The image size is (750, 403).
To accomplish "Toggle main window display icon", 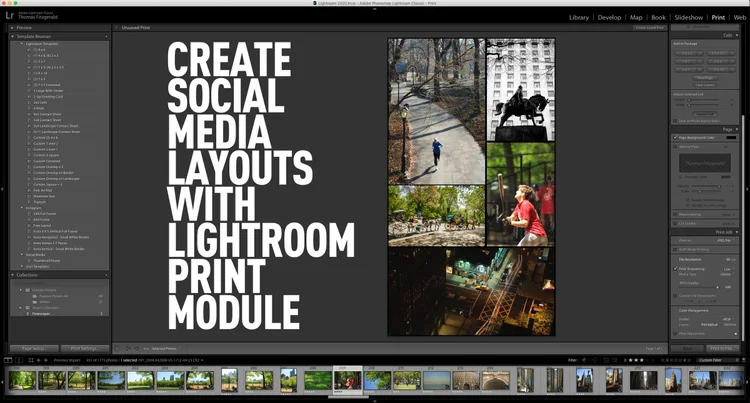I will click(x=8, y=360).
